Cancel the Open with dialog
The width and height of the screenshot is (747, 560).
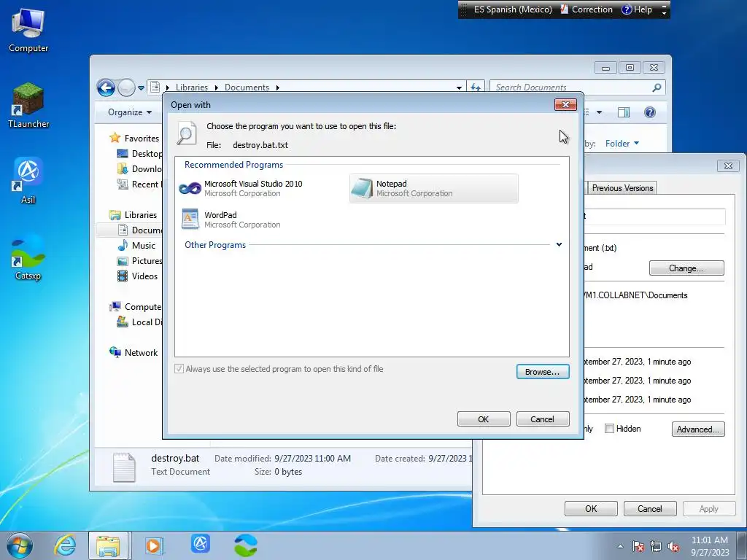click(543, 419)
